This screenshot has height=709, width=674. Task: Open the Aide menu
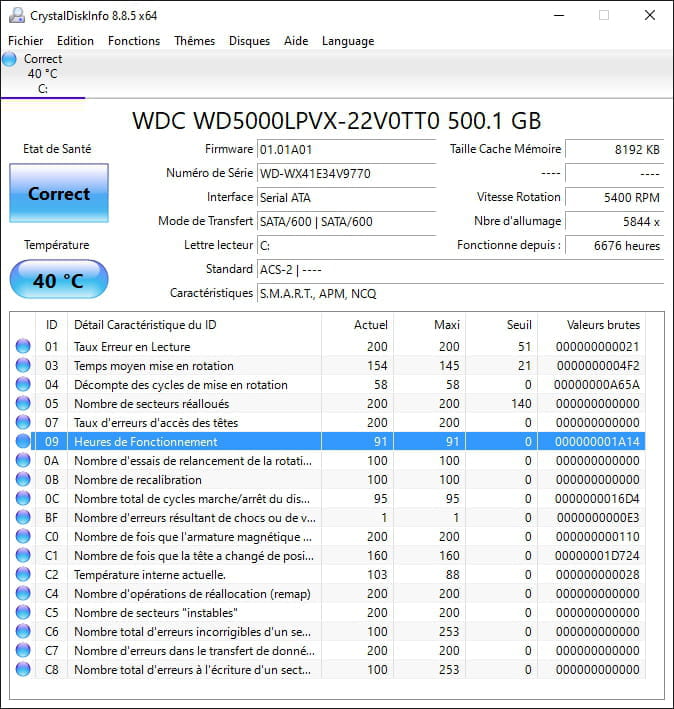[x=296, y=41]
